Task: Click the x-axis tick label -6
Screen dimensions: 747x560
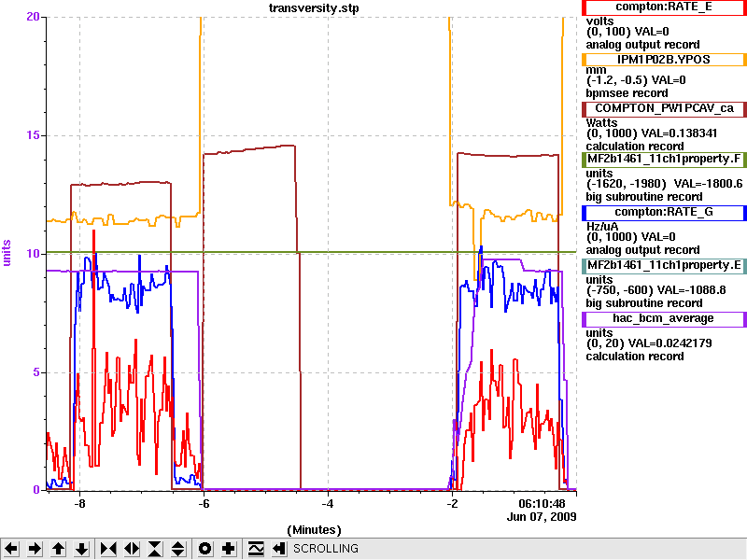Action: tap(204, 504)
